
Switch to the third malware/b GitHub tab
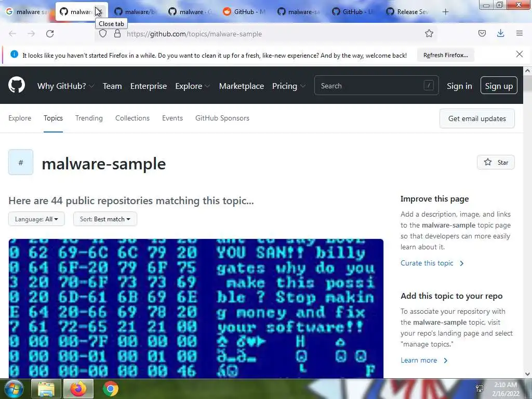[x=135, y=12]
